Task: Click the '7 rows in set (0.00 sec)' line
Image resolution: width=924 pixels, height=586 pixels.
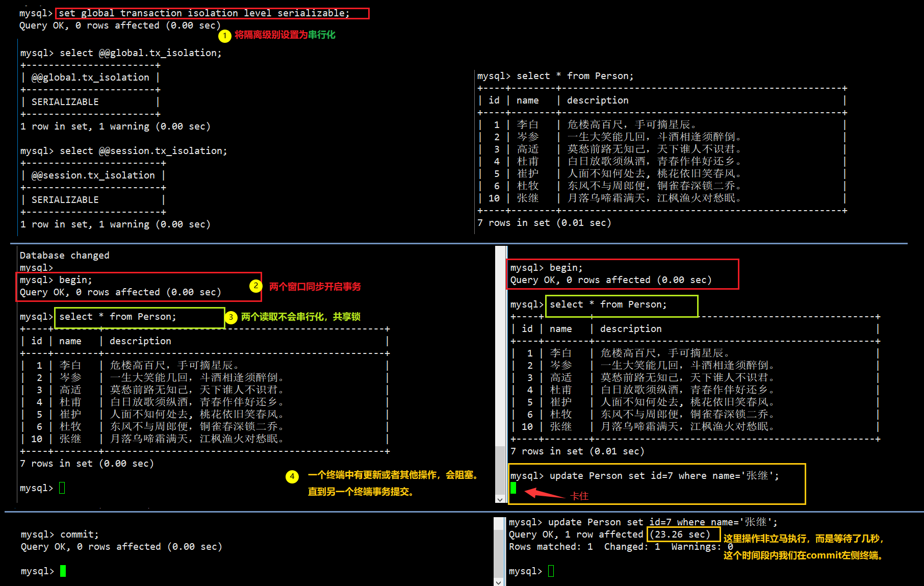Action: (x=87, y=464)
